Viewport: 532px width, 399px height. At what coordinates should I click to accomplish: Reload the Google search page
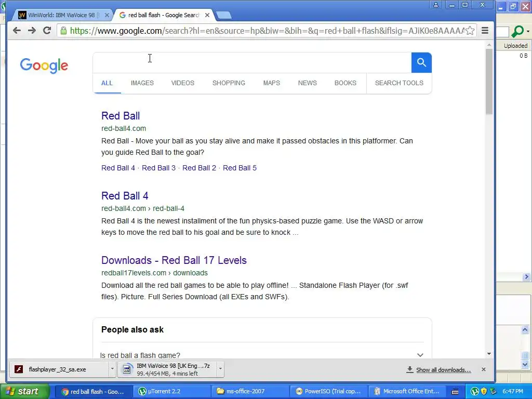click(x=47, y=31)
